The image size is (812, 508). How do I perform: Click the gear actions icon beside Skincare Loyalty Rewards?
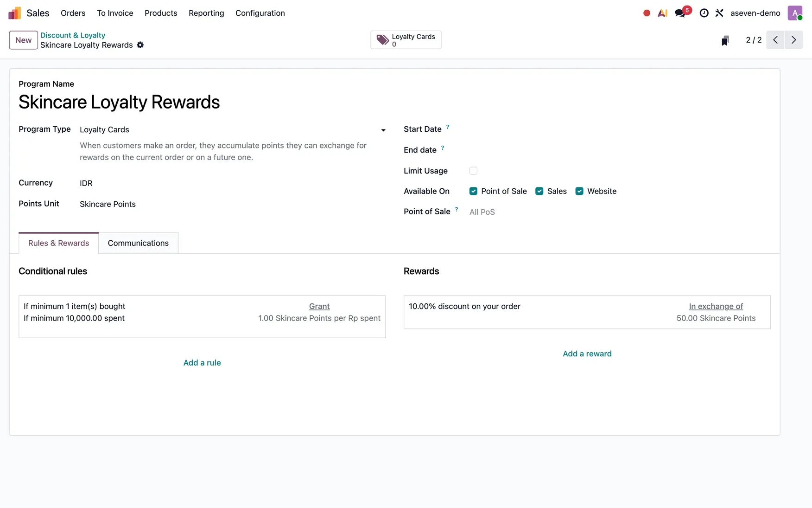(140, 45)
